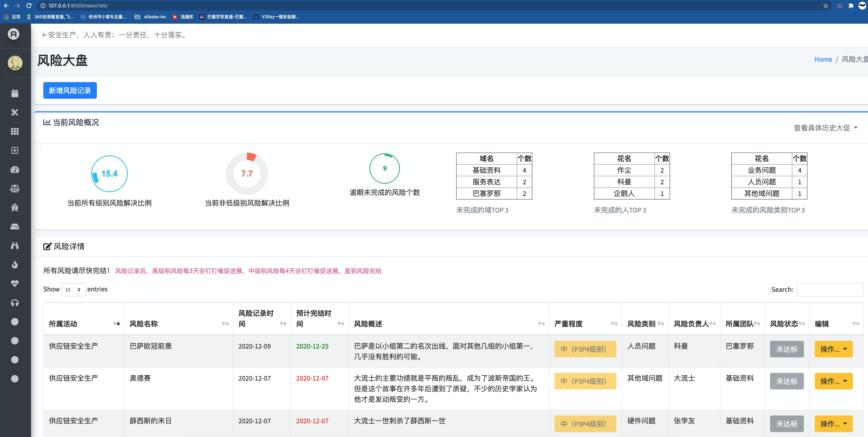This screenshot has width=868, height=437.
Task: Click 未达标 status in 巴萨欧冠前景 row
Action: click(787, 349)
